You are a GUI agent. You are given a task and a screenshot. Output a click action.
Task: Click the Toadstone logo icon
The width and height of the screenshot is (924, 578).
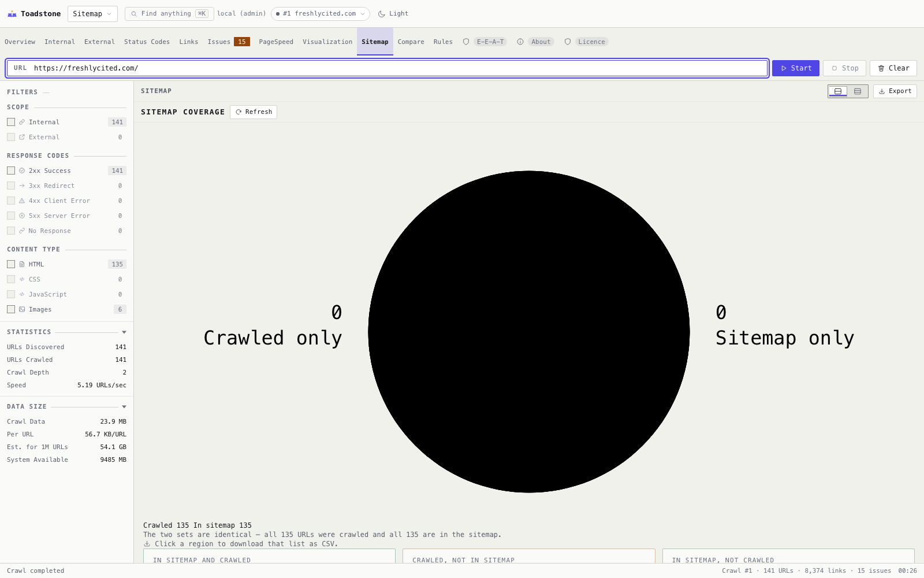click(12, 14)
